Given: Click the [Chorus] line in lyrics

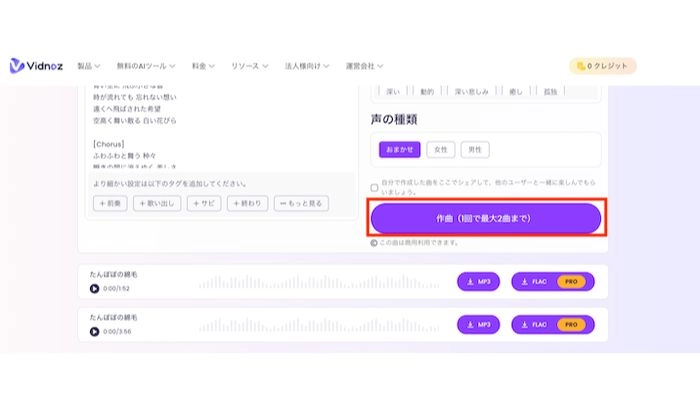Looking at the screenshot, I should (108, 144).
